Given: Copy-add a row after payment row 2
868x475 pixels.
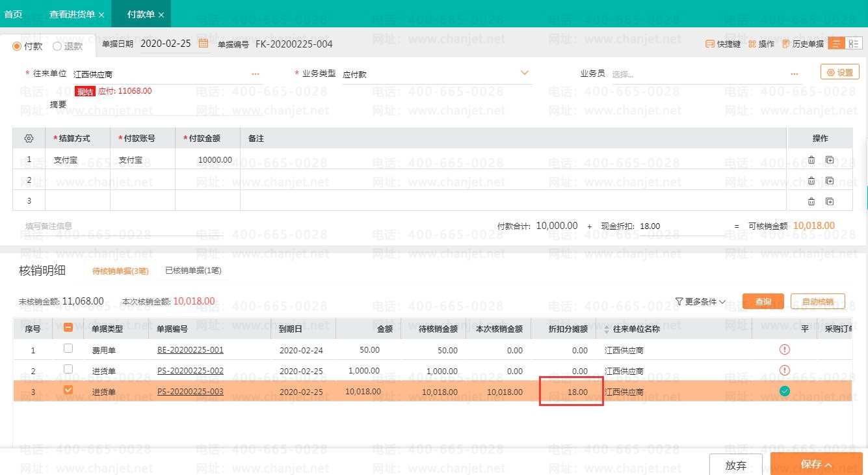Looking at the screenshot, I should pyautogui.click(x=830, y=180).
